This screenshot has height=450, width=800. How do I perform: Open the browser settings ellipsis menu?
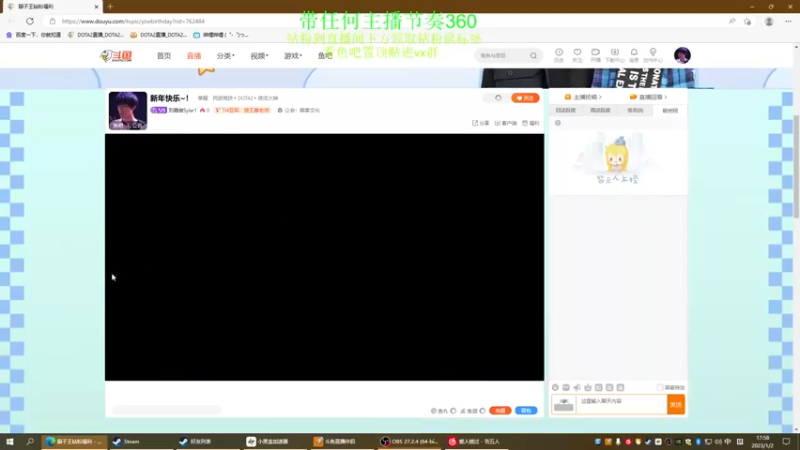tap(788, 21)
